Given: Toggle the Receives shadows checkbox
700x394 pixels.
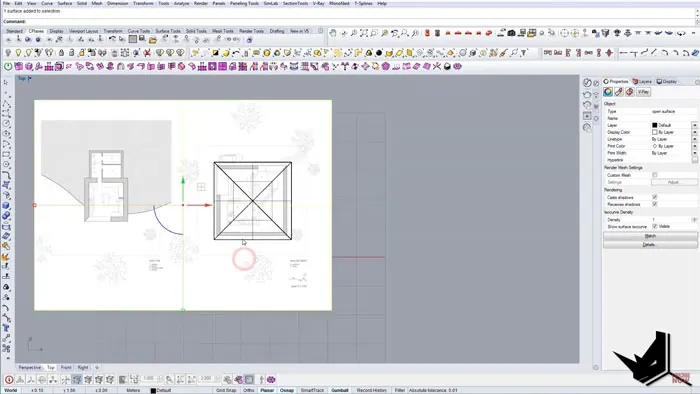Looking at the screenshot, I should tap(654, 204).
